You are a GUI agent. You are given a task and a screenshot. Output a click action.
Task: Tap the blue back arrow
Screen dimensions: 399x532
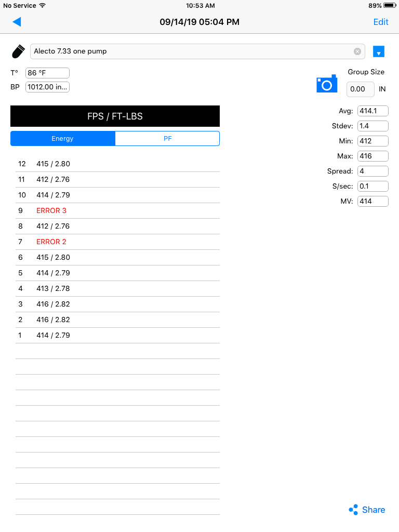(17, 22)
